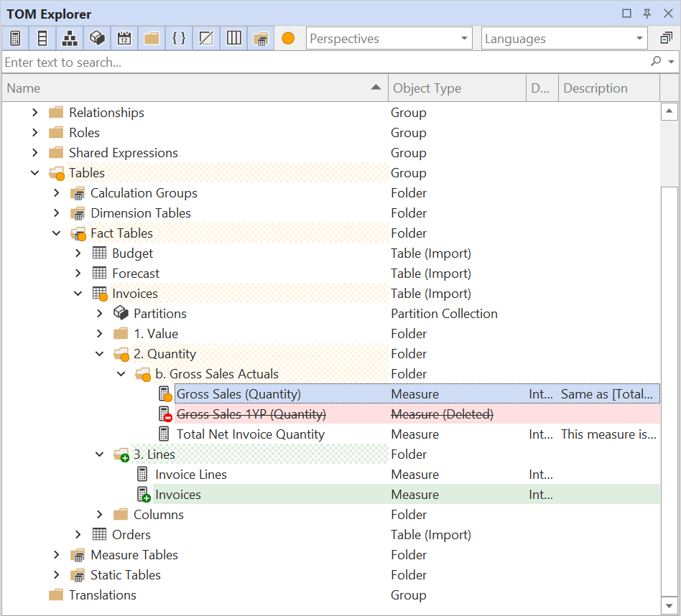Toggle the hierarchies filter icon in toolbar
Viewport: 681px width, 616px height.
click(70, 38)
